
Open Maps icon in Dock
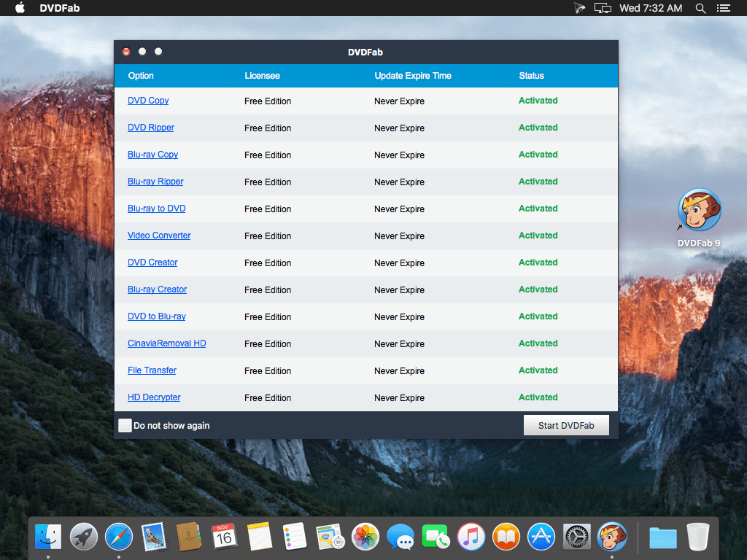click(x=330, y=537)
